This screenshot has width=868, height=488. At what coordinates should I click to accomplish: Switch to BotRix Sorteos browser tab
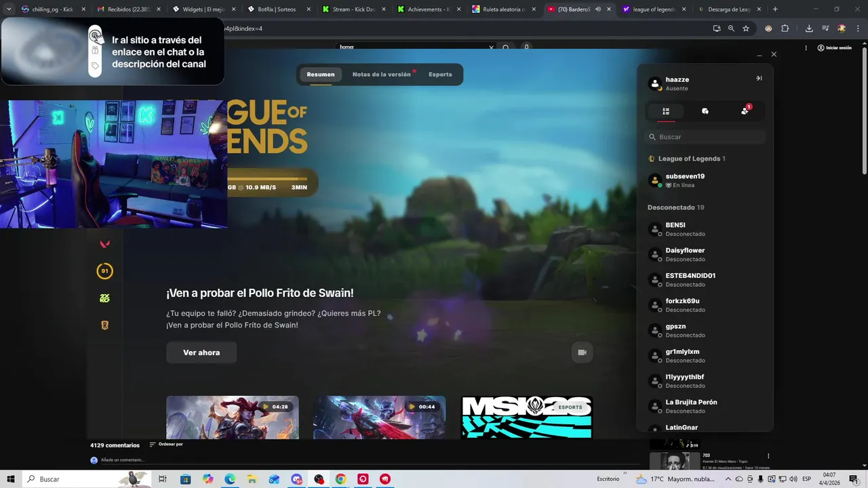278,9
